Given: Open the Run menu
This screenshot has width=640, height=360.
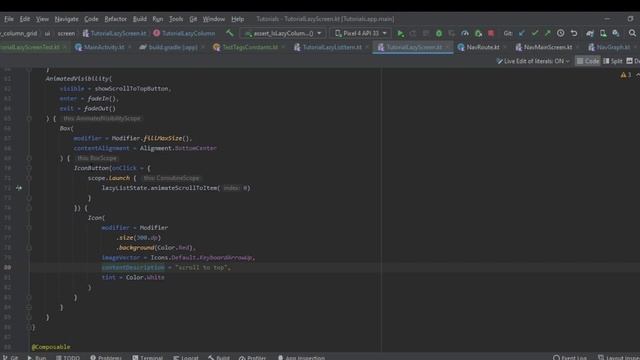Looking at the screenshot, I should click(x=158, y=19).
